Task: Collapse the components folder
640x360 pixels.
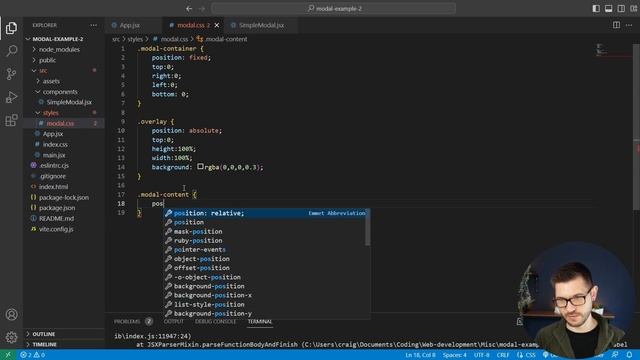Action: tap(63, 92)
